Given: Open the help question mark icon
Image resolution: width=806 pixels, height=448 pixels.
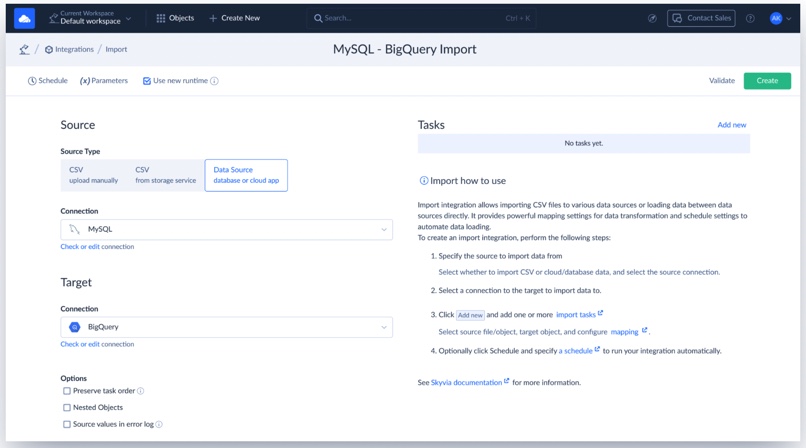Looking at the screenshot, I should (750, 18).
